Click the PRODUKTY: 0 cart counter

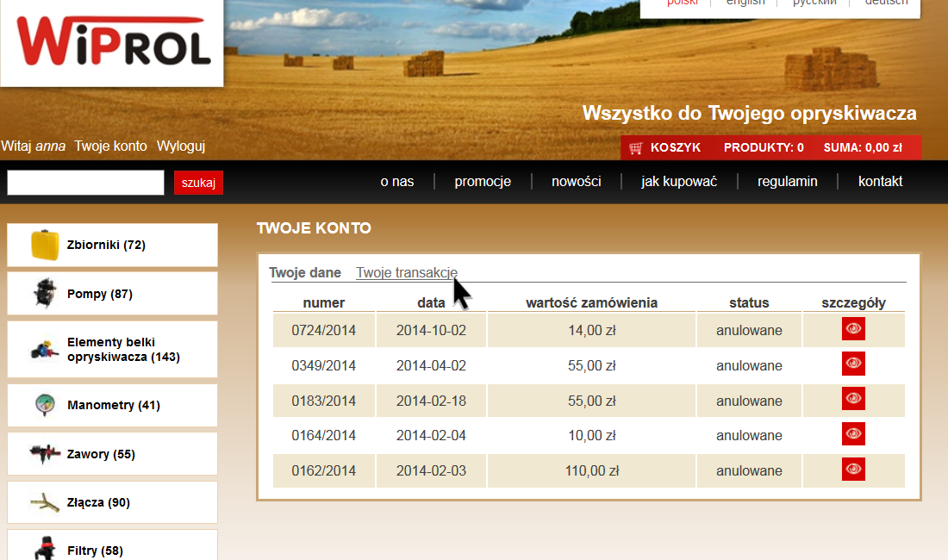(x=764, y=147)
